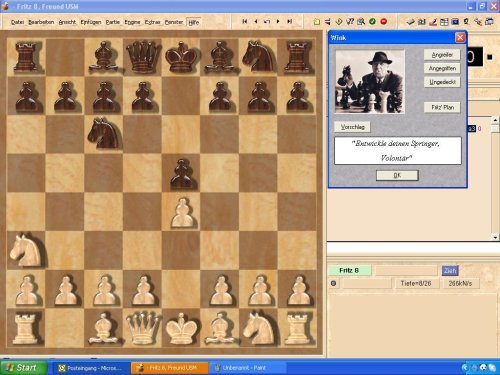
Task: Open the Datei menu
Action: (x=17, y=22)
